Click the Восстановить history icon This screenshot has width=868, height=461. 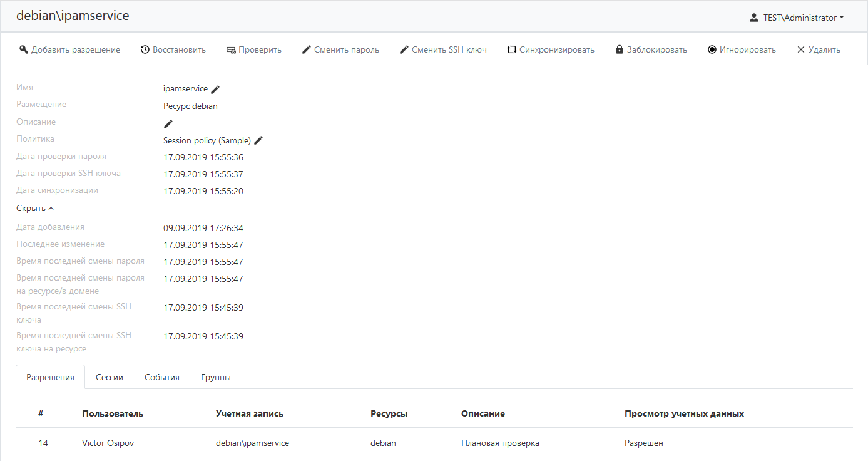[x=145, y=49]
